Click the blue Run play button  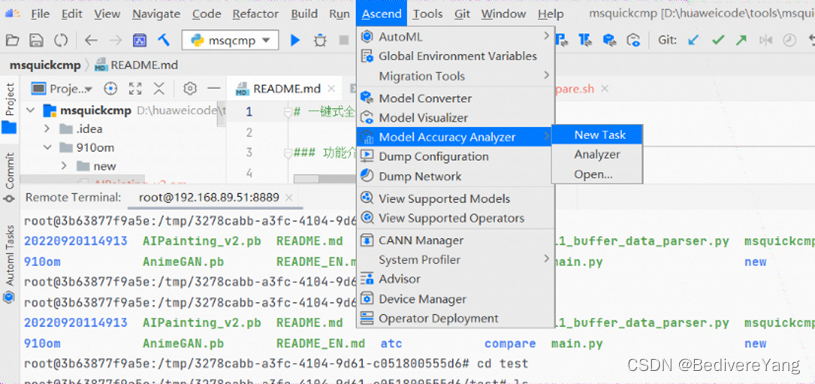click(295, 40)
